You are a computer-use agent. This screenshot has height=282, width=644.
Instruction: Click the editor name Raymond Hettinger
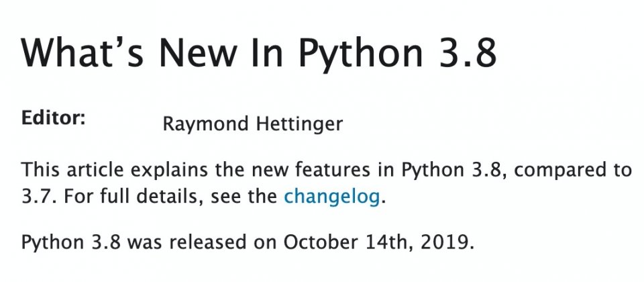[253, 124]
